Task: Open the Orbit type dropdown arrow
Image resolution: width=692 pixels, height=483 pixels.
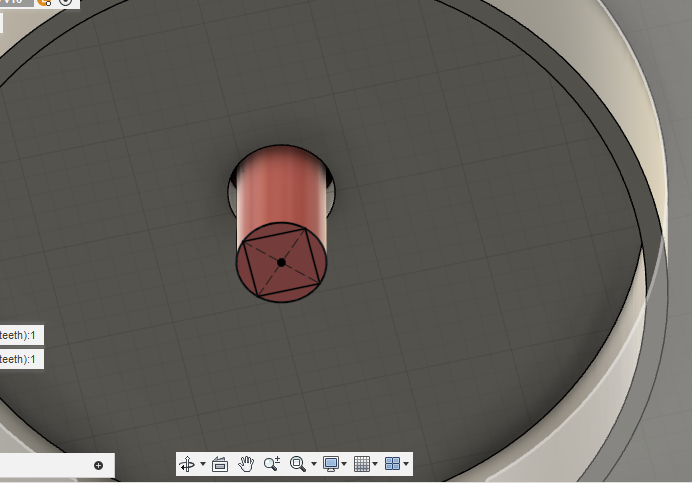Action: [x=203, y=464]
